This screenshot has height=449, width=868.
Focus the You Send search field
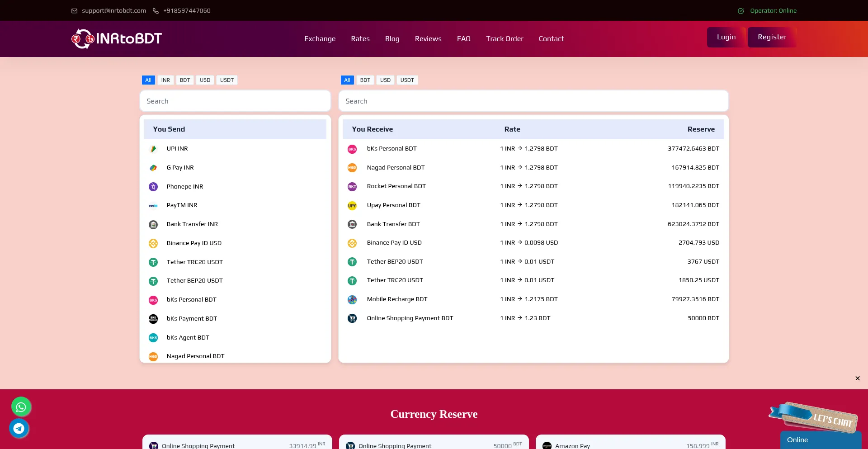(235, 101)
